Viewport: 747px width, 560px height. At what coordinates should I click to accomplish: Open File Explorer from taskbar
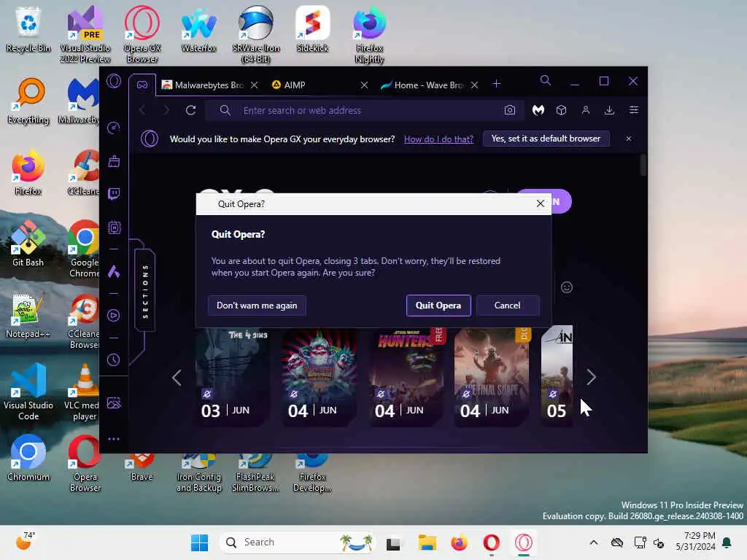427,542
